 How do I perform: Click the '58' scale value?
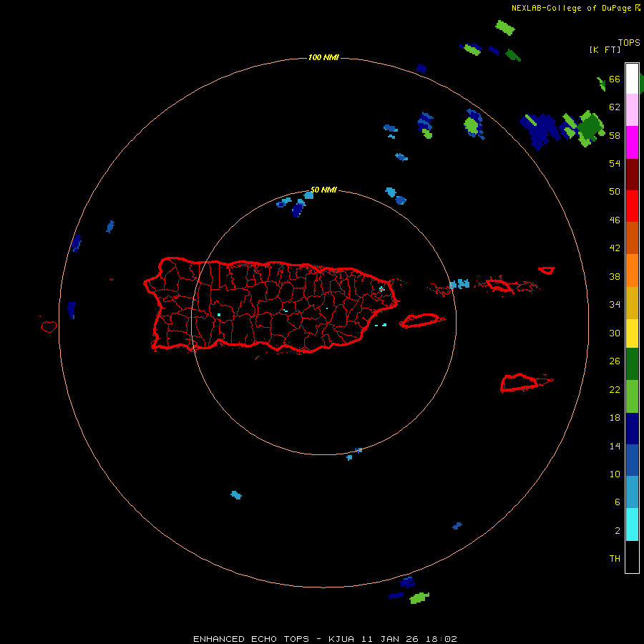tap(615, 135)
